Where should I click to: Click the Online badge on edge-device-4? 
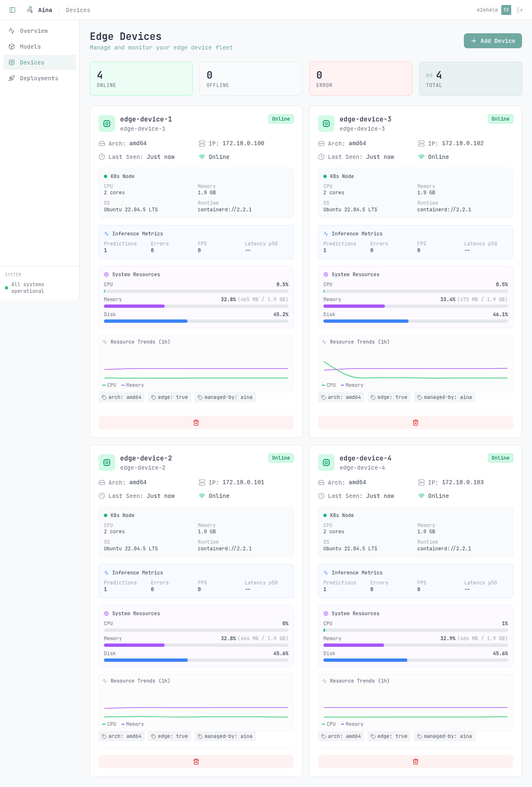click(500, 458)
